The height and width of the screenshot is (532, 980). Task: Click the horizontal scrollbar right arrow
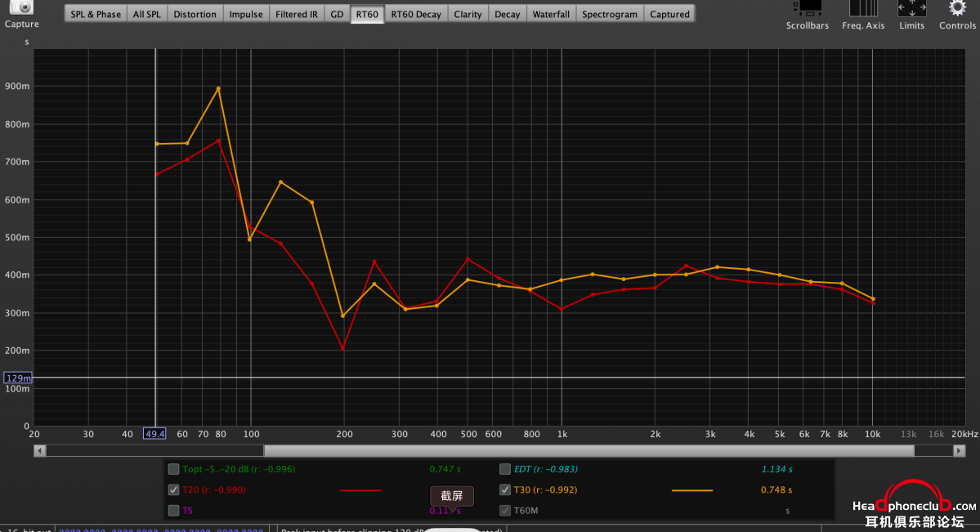(959, 450)
